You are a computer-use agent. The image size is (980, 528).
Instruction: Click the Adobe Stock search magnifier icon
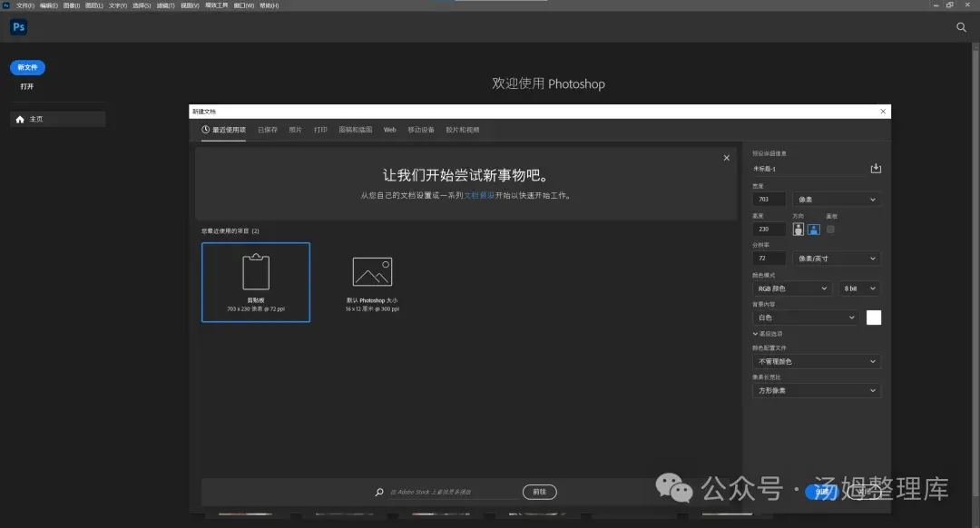pos(379,493)
